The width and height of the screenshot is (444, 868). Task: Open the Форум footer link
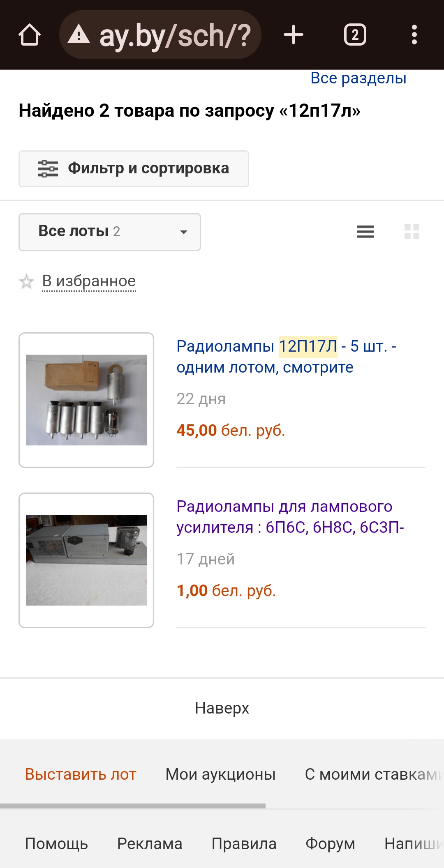330,844
